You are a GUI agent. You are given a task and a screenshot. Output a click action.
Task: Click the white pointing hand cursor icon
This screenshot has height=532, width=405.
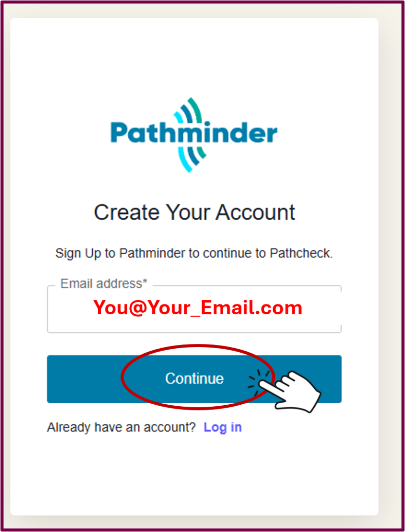point(290,391)
